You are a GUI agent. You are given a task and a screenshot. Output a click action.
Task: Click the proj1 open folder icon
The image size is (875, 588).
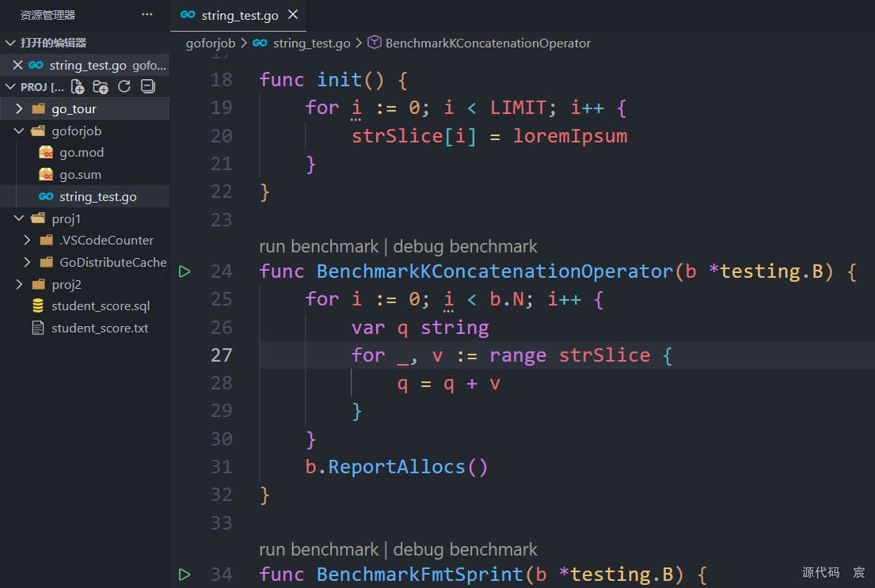(x=38, y=218)
